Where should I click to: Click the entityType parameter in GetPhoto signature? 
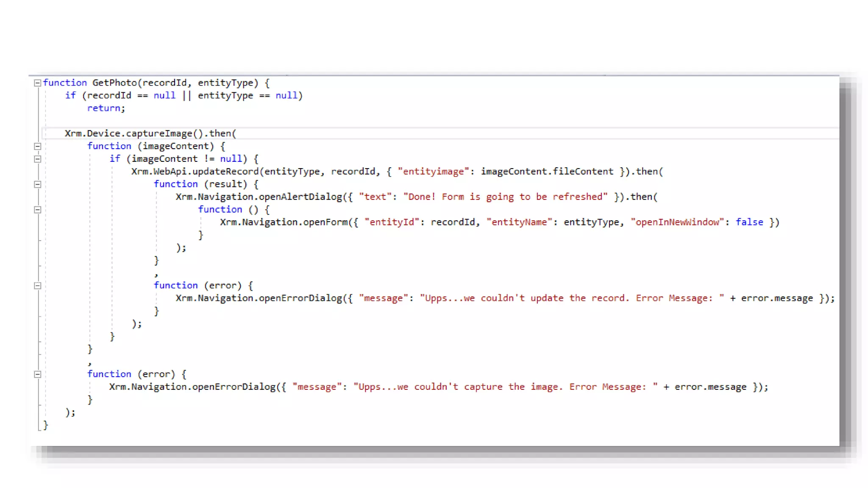225,83
